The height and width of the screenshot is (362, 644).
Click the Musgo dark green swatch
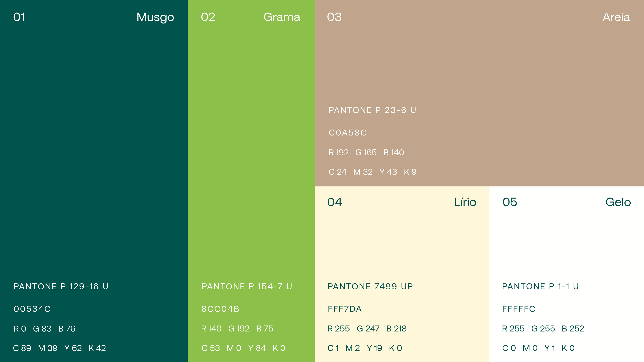point(94,181)
